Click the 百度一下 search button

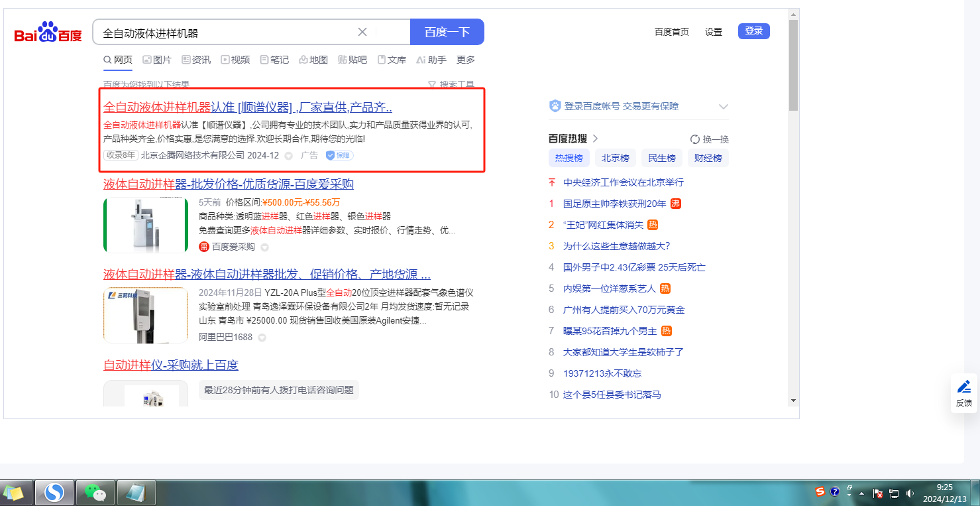[447, 32]
